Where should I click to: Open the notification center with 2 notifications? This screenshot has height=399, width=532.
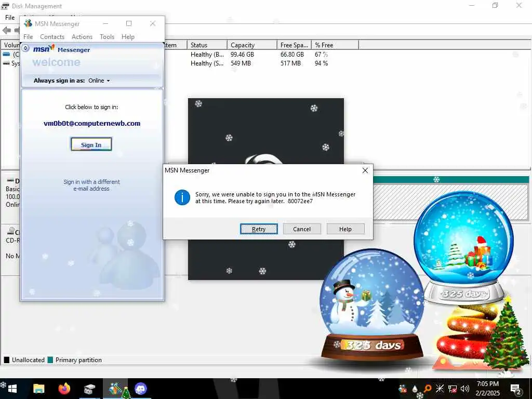point(516,389)
